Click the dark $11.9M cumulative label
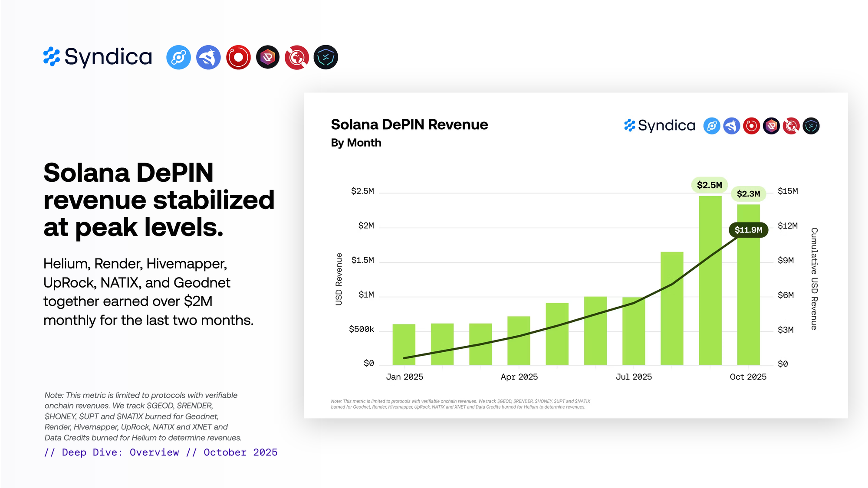This screenshot has height=488, width=868. (x=748, y=230)
